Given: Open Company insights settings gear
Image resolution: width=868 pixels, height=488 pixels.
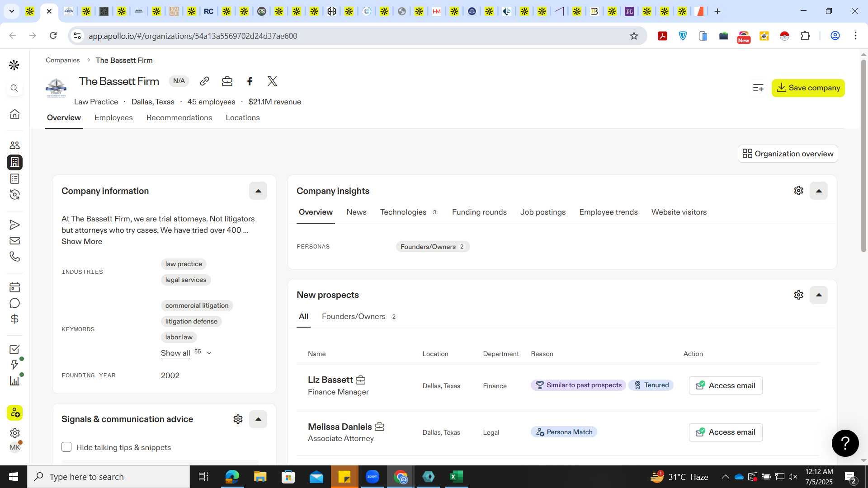Looking at the screenshot, I should click(798, 191).
